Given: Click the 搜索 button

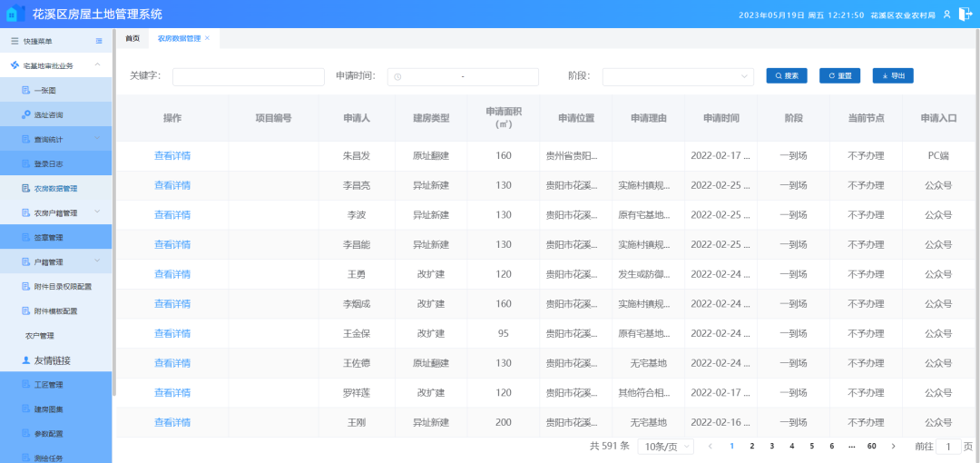Looking at the screenshot, I should (x=786, y=76).
